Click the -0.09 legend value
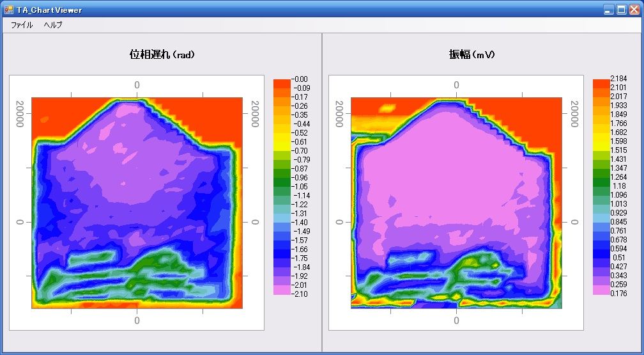The width and height of the screenshot is (644, 355). (302, 88)
